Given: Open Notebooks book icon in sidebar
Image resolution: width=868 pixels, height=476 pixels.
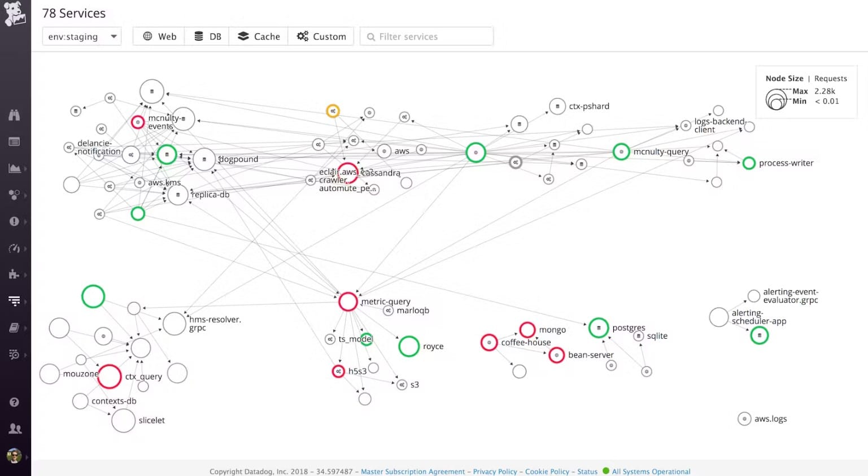Looking at the screenshot, I should coord(14,327).
